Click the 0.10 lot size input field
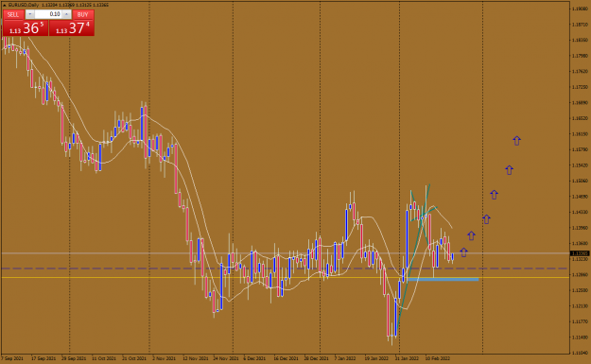The height and width of the screenshot is (364, 591). coord(48,14)
